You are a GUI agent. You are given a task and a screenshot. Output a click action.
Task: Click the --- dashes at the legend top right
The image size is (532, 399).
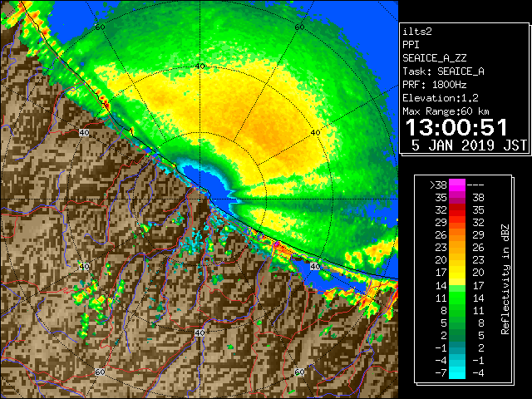tap(475, 185)
